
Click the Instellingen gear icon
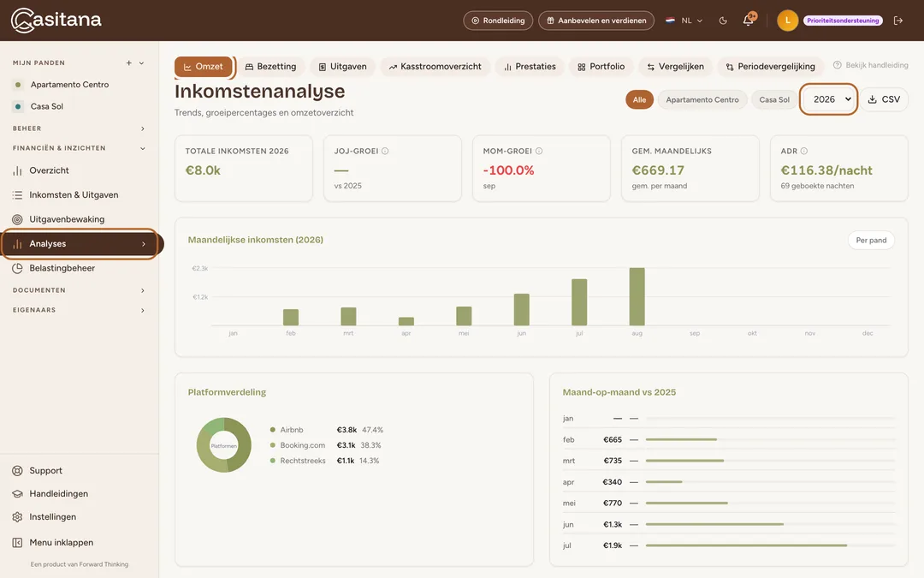[17, 517]
